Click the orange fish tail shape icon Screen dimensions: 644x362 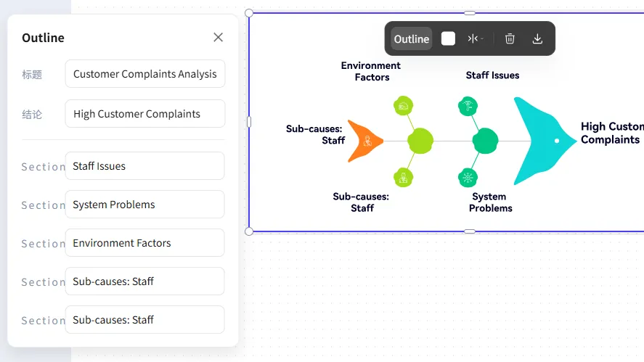point(364,141)
